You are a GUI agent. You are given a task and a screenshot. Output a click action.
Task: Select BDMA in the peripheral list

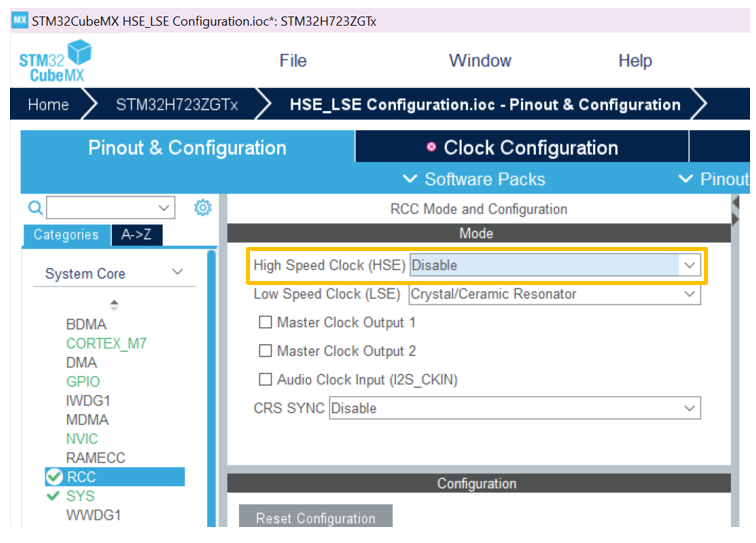point(86,324)
